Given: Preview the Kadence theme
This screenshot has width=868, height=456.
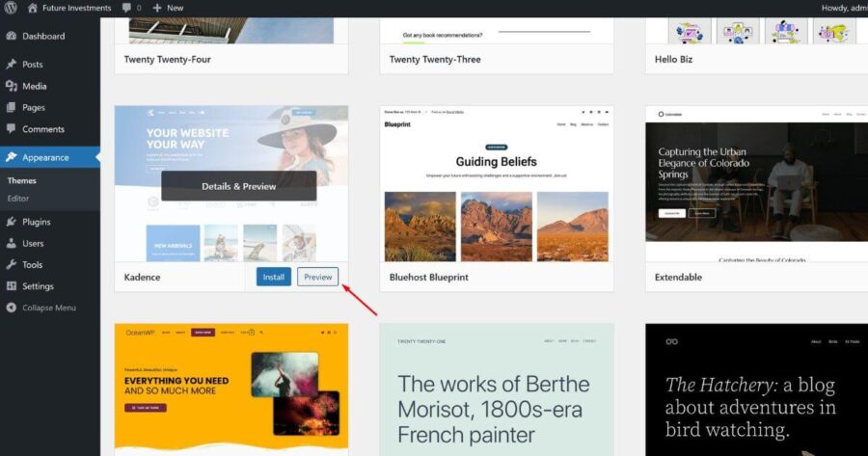Looking at the screenshot, I should pos(317,277).
